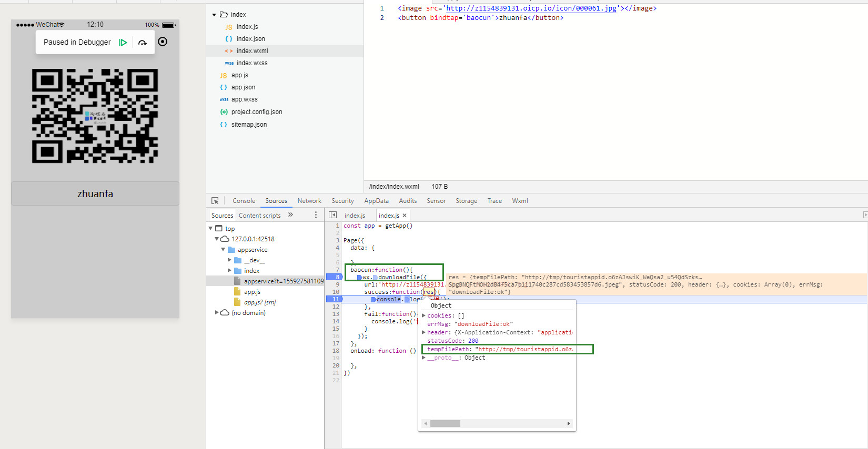Switch to the Security tab
Screen dimensions: 868x449
342,201
